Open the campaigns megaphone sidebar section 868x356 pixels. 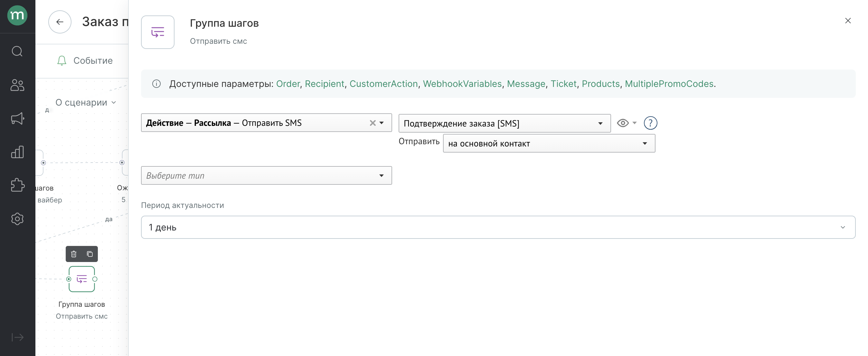pos(17,118)
